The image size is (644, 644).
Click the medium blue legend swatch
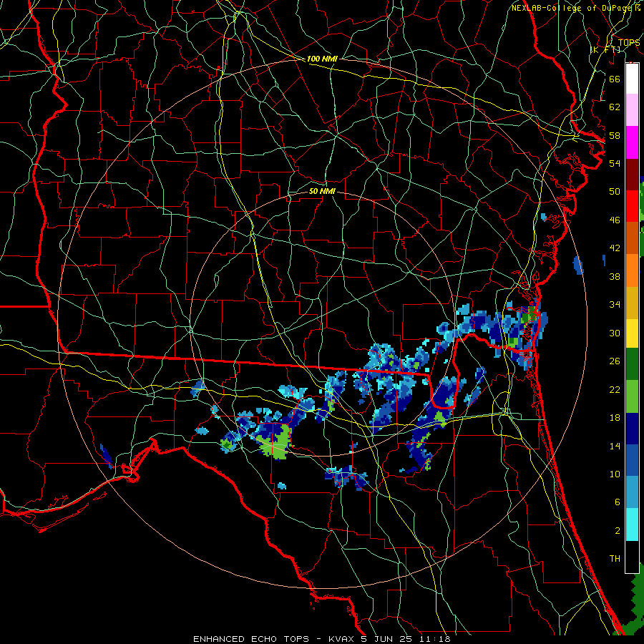tap(632, 460)
